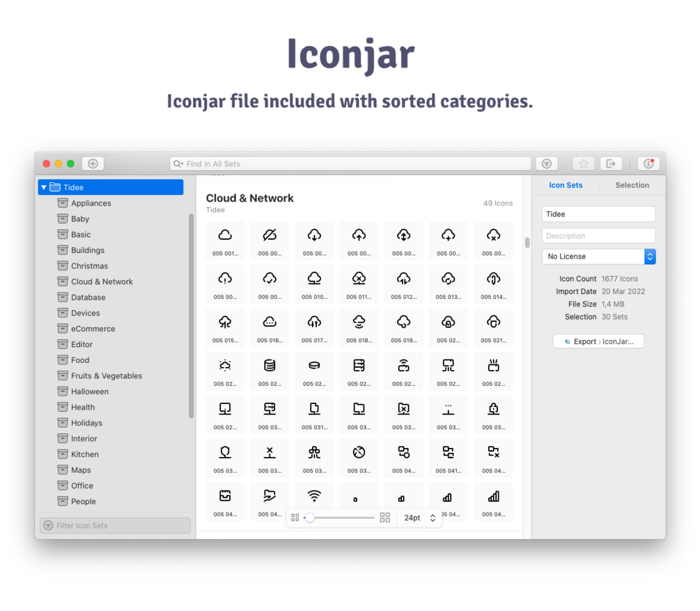Open the Basic set

(x=81, y=235)
